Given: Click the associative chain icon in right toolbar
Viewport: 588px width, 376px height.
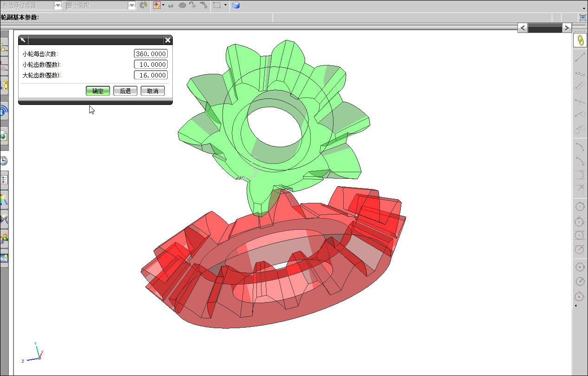Looking at the screenshot, I should pyautogui.click(x=580, y=40).
